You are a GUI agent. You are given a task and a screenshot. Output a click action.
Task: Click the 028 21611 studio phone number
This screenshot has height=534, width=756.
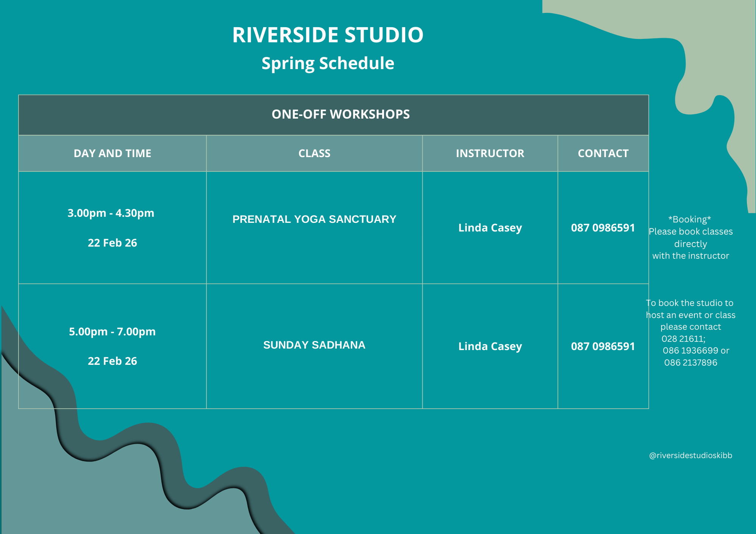[x=683, y=339]
